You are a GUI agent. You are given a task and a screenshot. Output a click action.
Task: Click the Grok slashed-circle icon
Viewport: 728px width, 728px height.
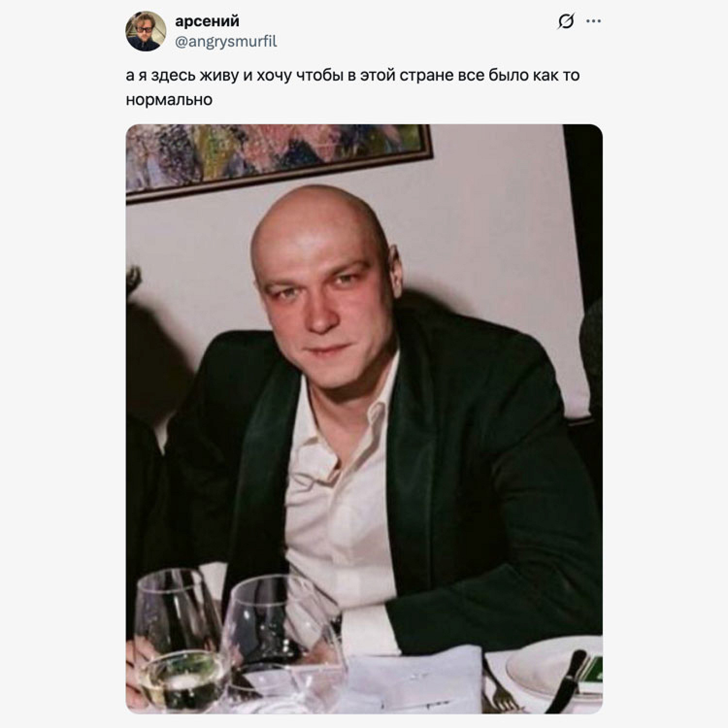pos(566,21)
